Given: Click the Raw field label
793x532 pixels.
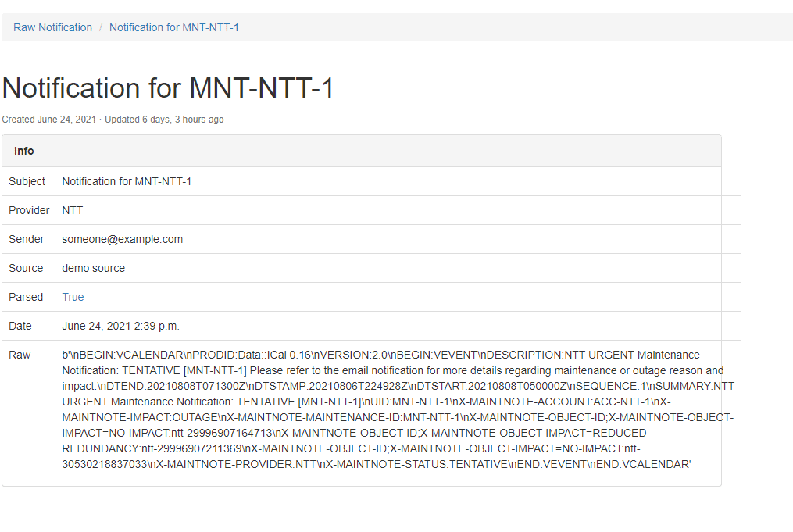Looking at the screenshot, I should (20, 355).
